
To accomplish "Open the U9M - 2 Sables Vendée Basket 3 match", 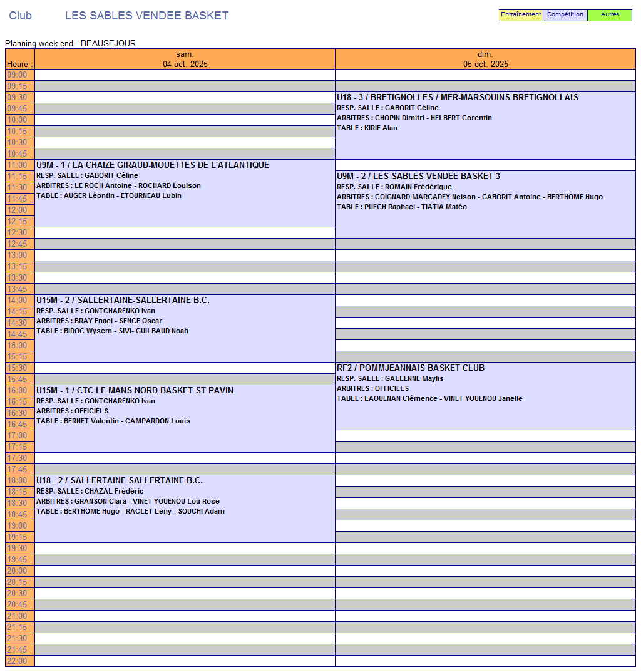I will 418,177.
